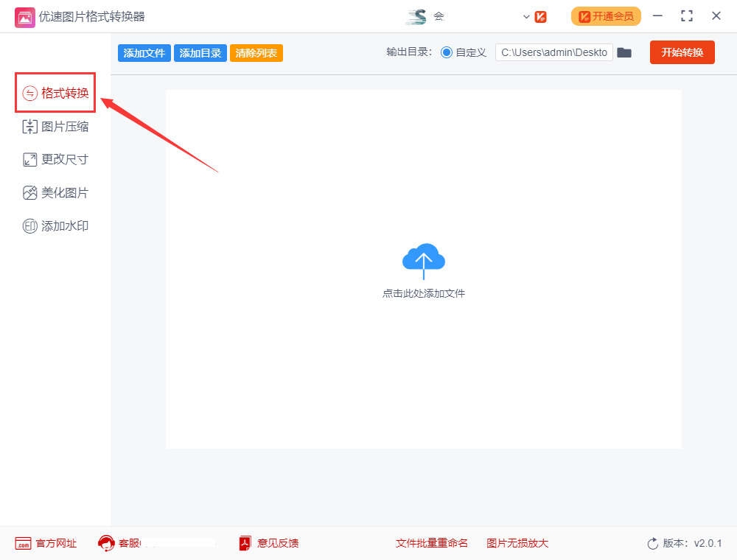This screenshot has width=737, height=560.
Task: Select the 自定义 output directory radio button
Action: pyautogui.click(x=447, y=52)
